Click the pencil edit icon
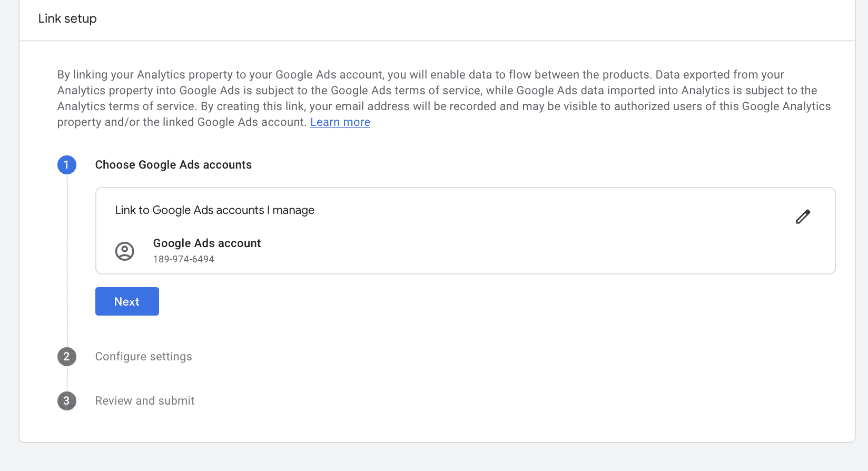 coord(803,217)
